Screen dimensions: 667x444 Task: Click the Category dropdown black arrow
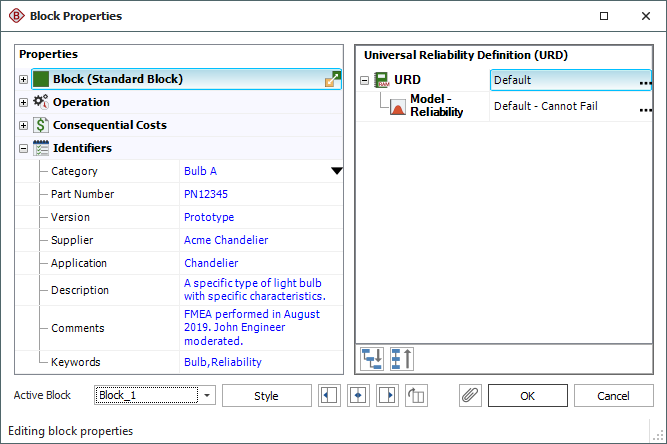336,171
